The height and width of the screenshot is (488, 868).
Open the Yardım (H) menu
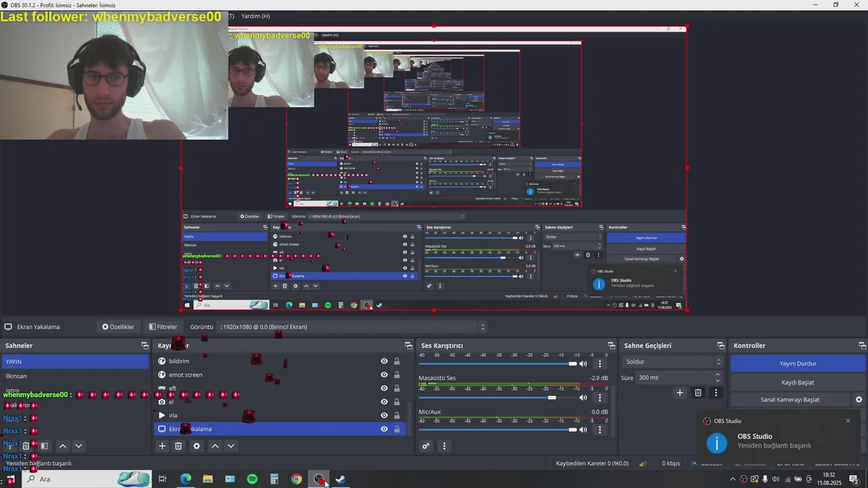[x=256, y=16]
